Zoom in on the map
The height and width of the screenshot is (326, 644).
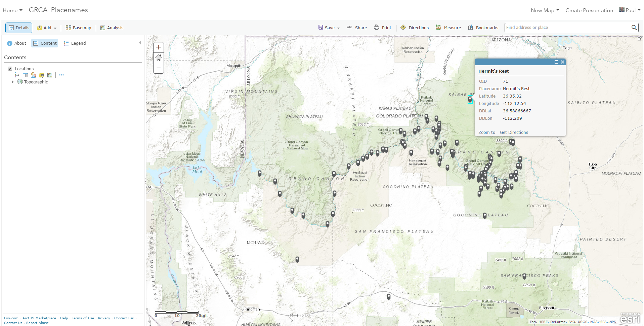pos(159,47)
